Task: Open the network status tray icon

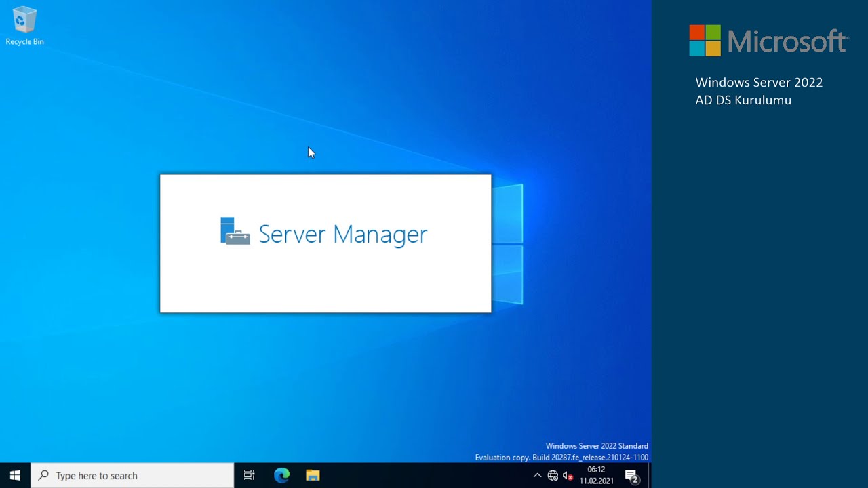Action: tap(553, 476)
